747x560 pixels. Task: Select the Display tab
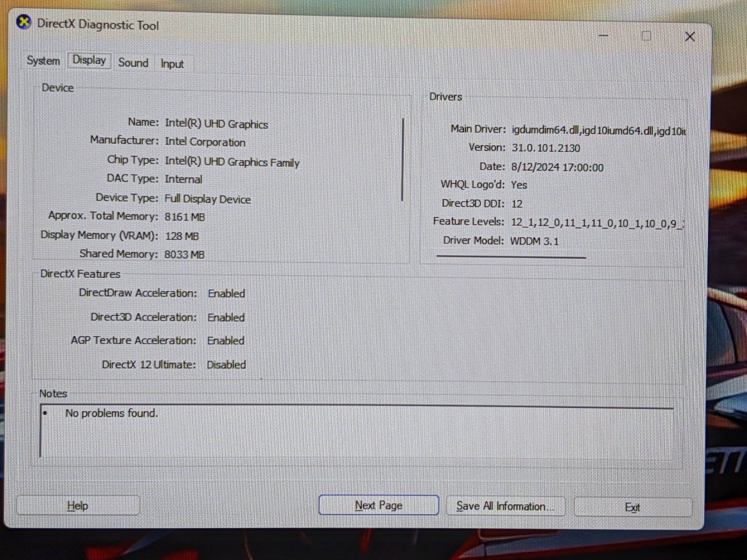coord(89,60)
